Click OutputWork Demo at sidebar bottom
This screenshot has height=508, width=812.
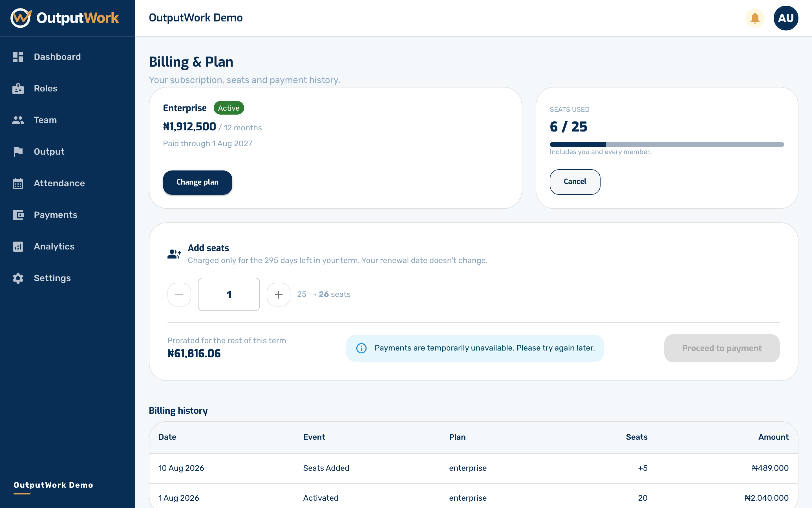[53, 485]
